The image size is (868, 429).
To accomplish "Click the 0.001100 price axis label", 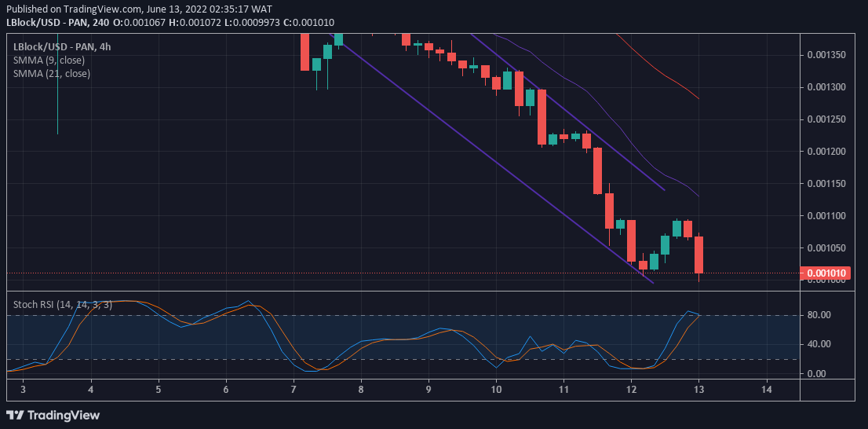I will click(826, 215).
